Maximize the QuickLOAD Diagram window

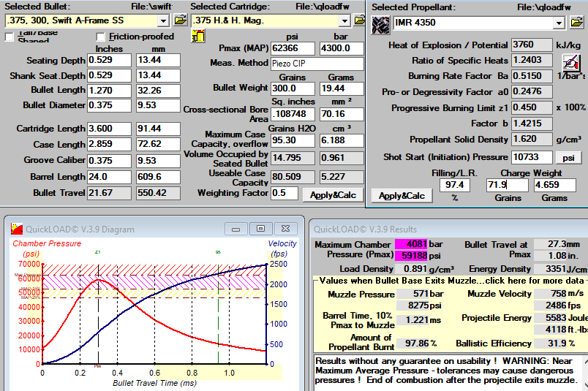[x=260, y=228]
